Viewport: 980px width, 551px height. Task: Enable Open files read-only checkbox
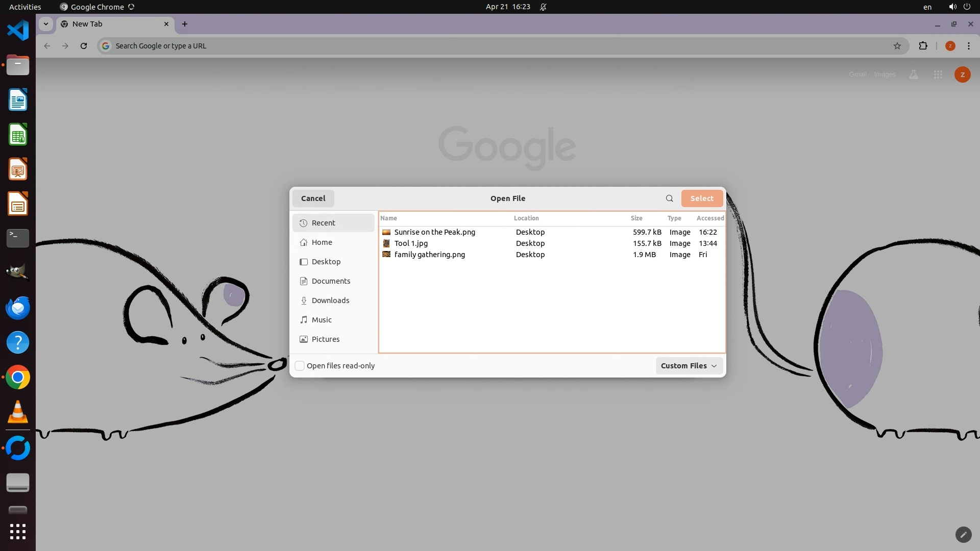300,366
